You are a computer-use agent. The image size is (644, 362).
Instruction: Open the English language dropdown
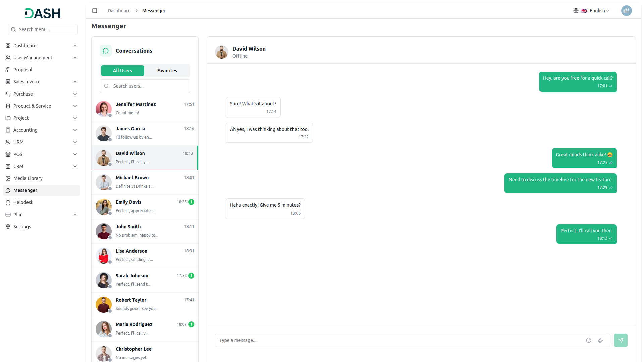point(597,11)
